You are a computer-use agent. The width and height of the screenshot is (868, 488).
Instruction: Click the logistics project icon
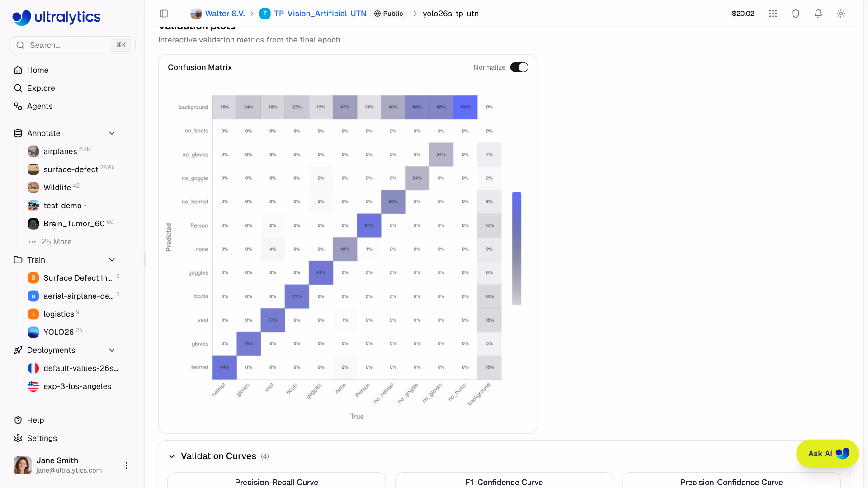[x=33, y=314]
